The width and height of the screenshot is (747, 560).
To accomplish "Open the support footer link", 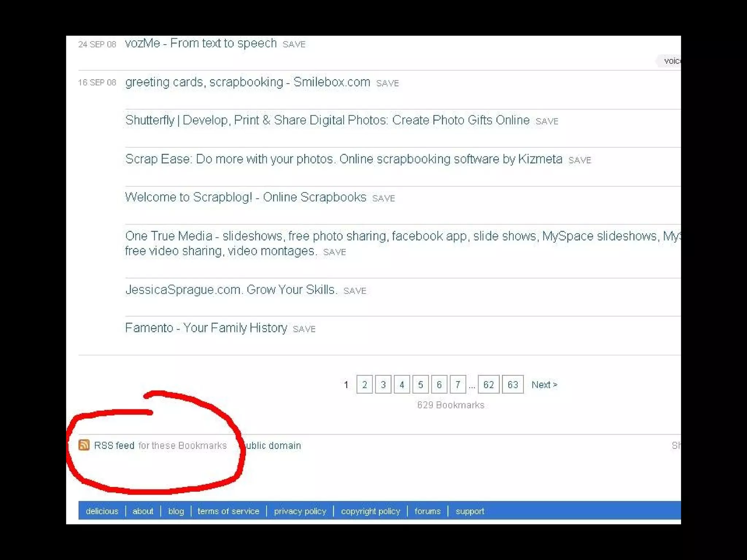I will click(x=470, y=511).
